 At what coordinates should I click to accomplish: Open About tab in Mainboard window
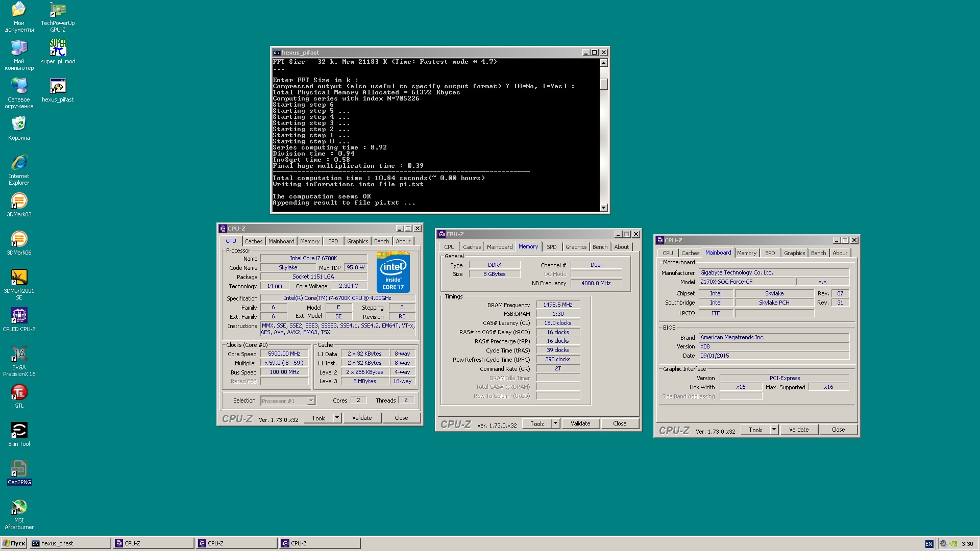pyautogui.click(x=840, y=253)
